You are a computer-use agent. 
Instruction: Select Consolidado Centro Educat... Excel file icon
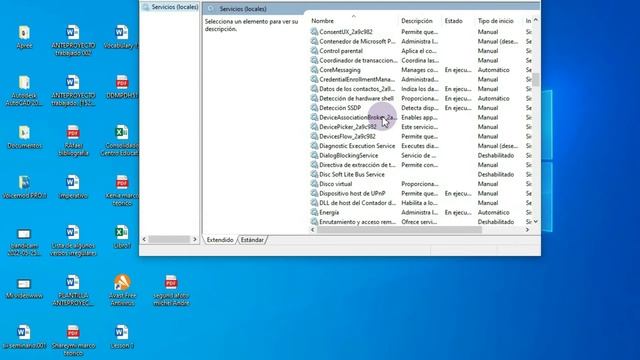tap(122, 133)
